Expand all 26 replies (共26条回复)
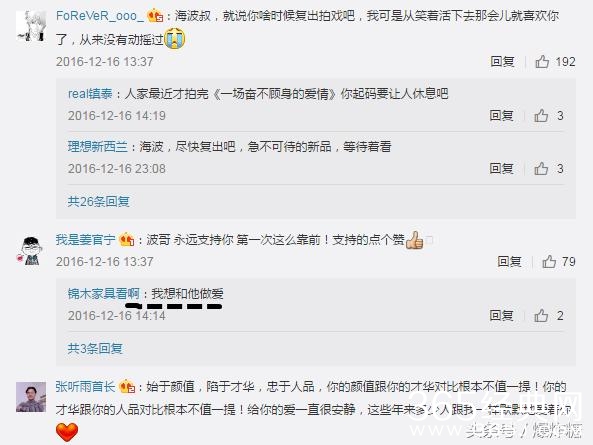The image size is (593, 445). coord(99,201)
